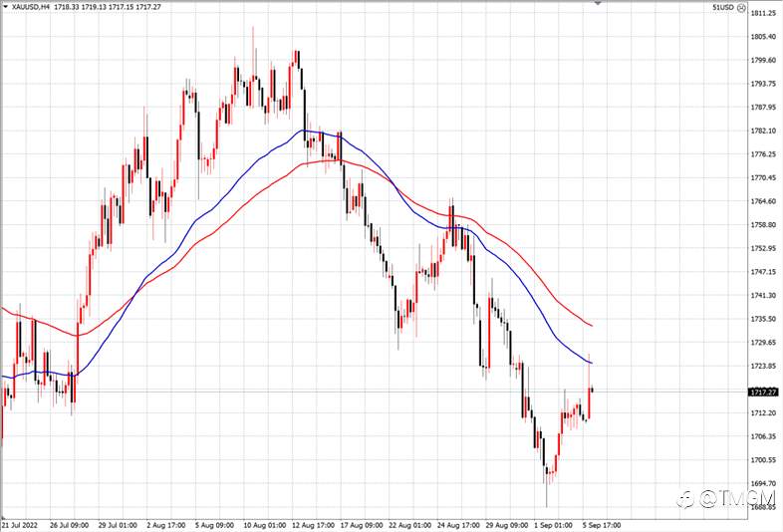This screenshot has width=783, height=532.
Task: Click the 1758.80 price scale label
Action: point(763,225)
